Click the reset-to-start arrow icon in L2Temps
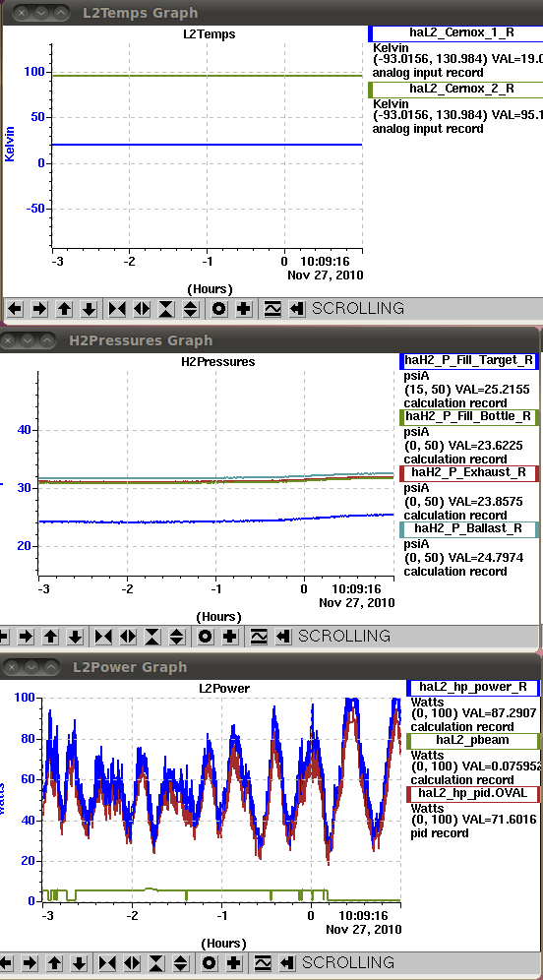This screenshot has height=980, width=543. pos(297,309)
